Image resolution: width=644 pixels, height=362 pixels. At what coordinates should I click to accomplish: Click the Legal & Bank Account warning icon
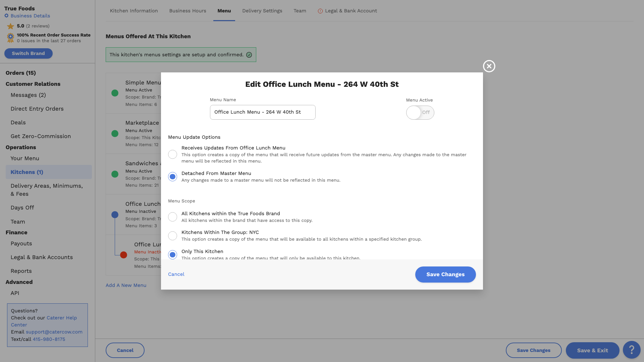[x=320, y=11]
